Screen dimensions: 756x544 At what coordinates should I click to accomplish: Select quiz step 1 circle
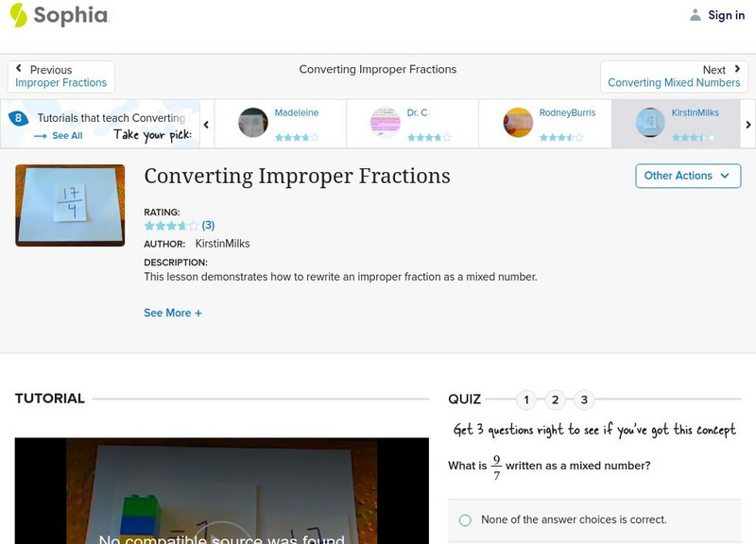pyautogui.click(x=526, y=399)
